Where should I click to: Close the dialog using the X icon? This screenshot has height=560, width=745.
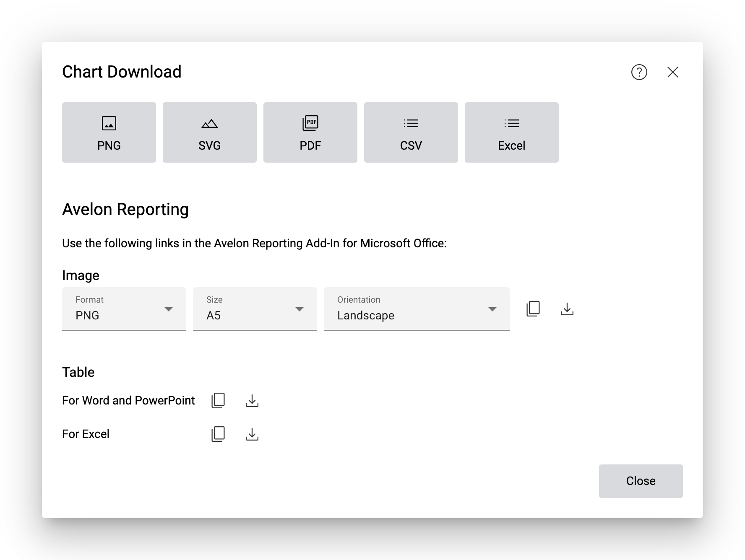tap(672, 72)
